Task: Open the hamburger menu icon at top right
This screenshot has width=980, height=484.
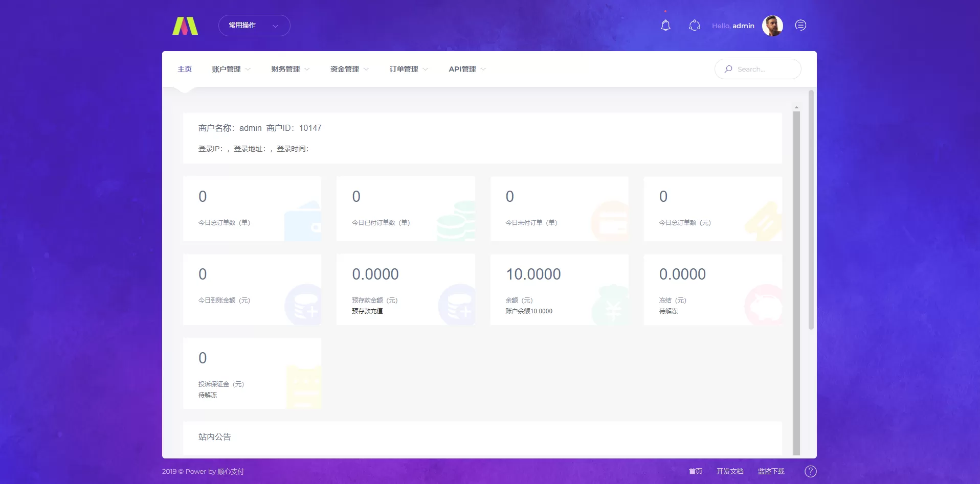Action: coord(800,26)
